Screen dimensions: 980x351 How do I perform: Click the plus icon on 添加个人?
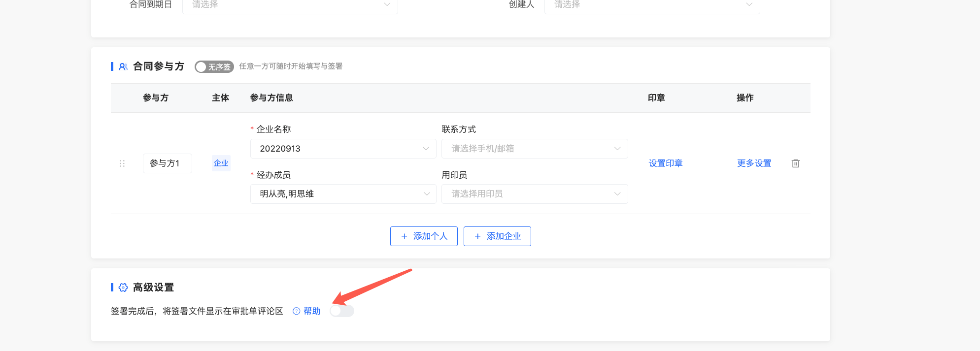(x=404, y=236)
